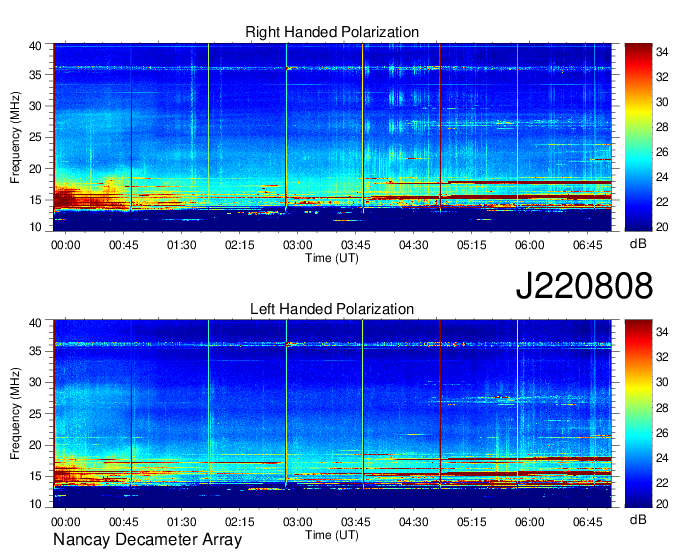The height and width of the screenshot is (552, 680).
Task: Click the 34 dB label on top colorbar
Action: 662,52
